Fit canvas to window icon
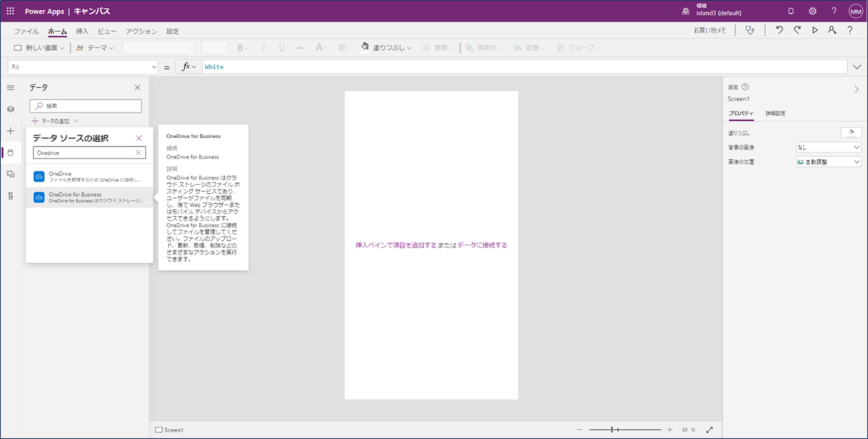 [709, 430]
